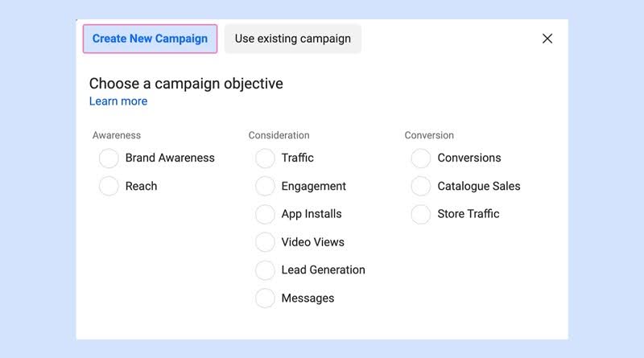Screen dimensions: 644x358
Task: Open the Learn more link
Action: (x=118, y=101)
